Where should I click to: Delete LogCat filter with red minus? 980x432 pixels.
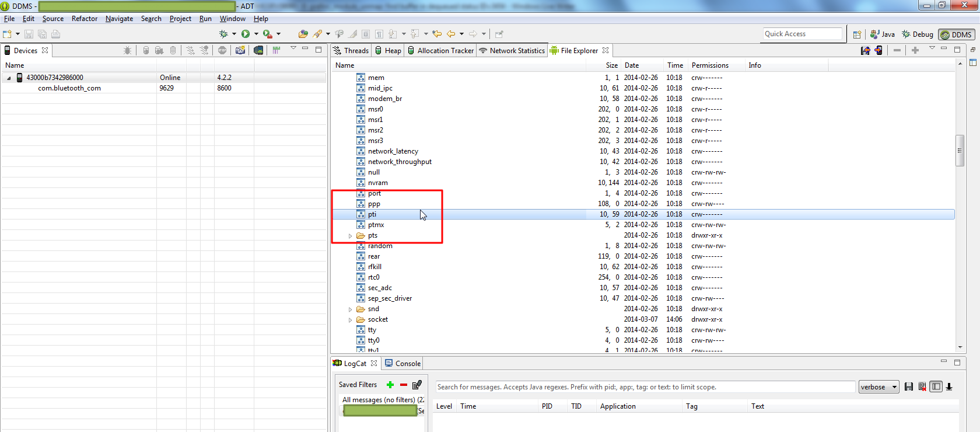coord(403,385)
